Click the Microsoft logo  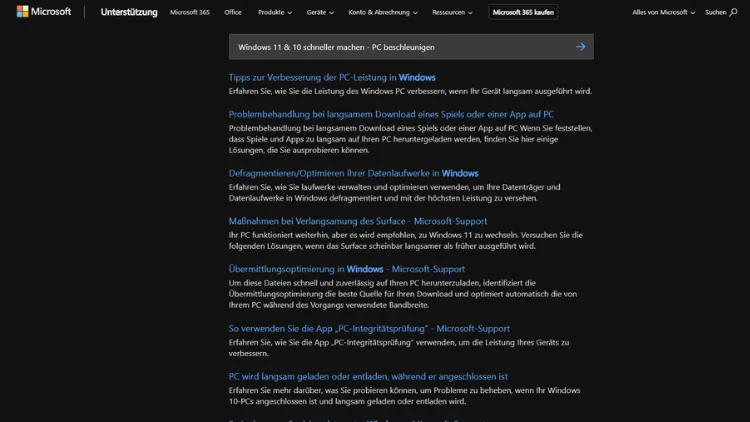coord(44,11)
